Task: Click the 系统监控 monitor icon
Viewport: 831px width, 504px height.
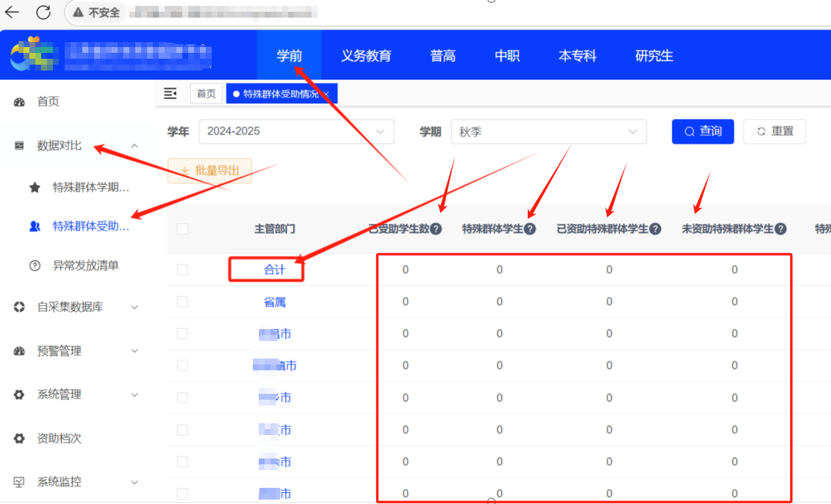Action: pyautogui.click(x=19, y=482)
